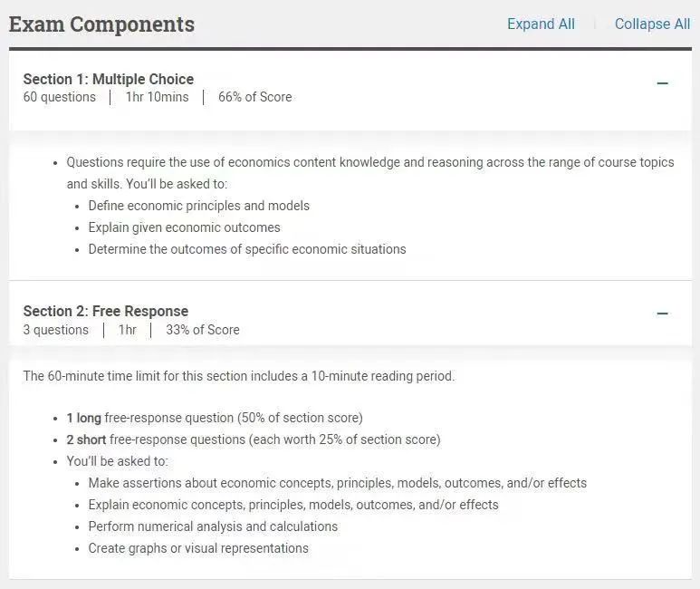Viewport: 700px width, 589px height.
Task: Click 'Explain given economic outcomes' bullet
Action: pos(185,227)
